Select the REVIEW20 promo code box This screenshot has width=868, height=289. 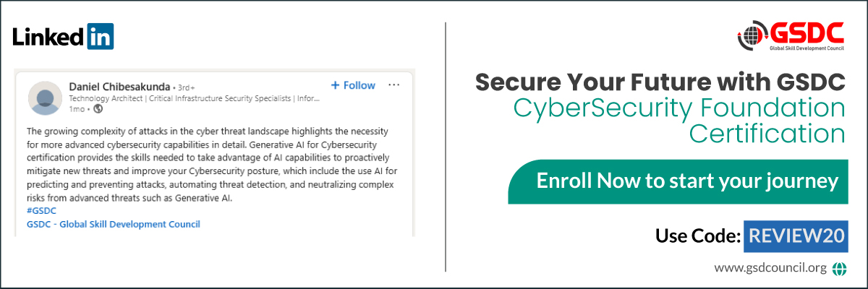point(795,236)
